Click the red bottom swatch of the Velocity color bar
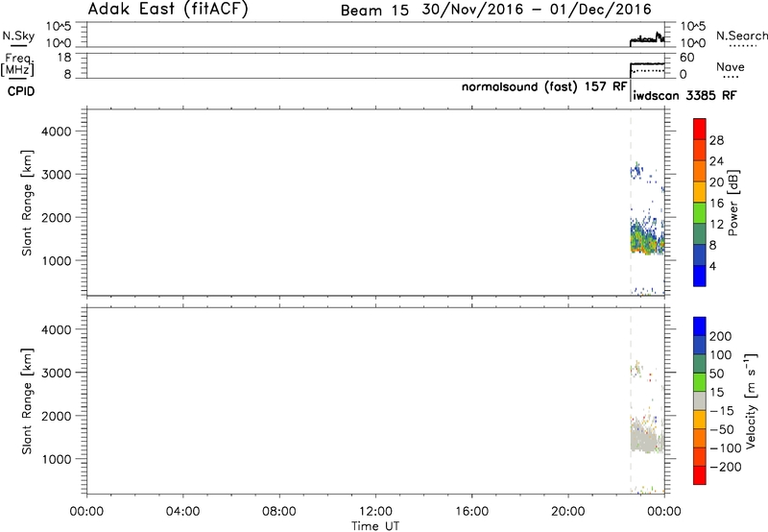The image size is (768, 532). click(x=700, y=475)
